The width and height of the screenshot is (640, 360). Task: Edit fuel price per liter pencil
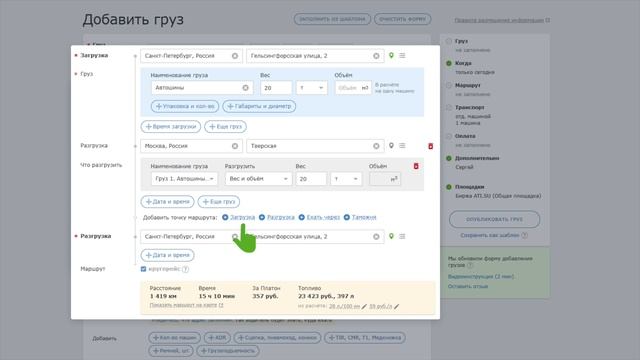(396, 307)
